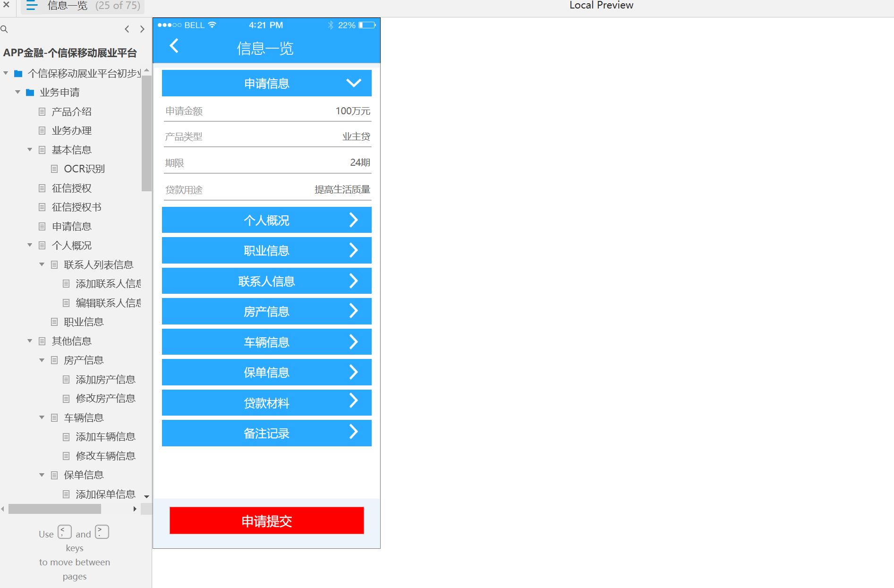
Task: Toggle the sitemap hamburger menu icon
Action: tap(32, 6)
